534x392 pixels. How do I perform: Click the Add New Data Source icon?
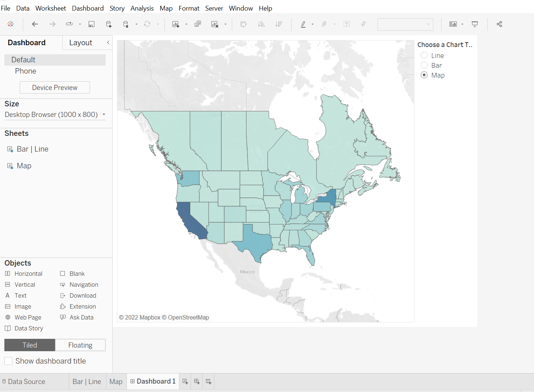109,24
